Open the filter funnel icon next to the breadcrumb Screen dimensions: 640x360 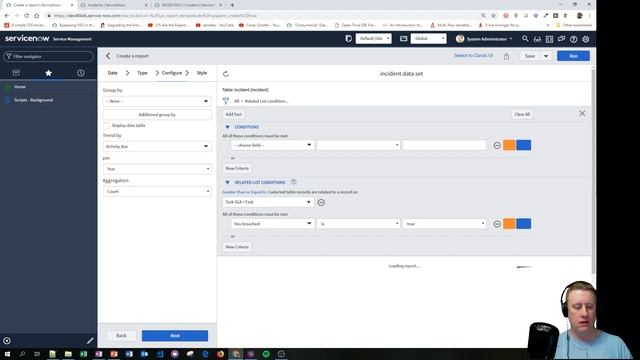point(226,101)
